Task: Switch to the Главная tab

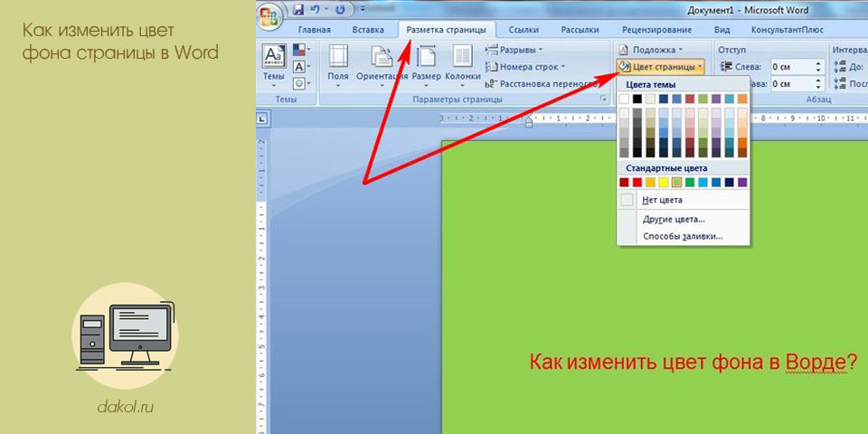Action: 314,30
